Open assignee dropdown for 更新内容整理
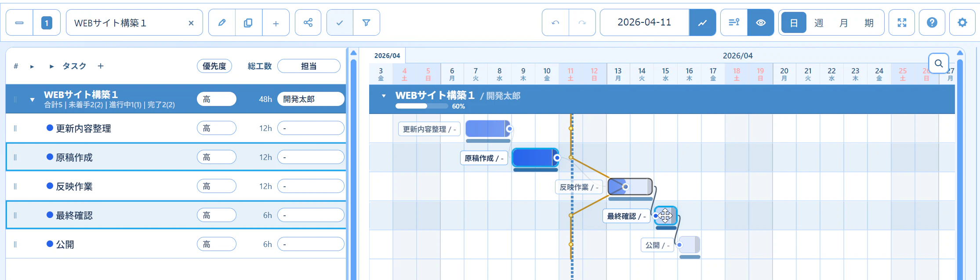The width and height of the screenshot is (980, 280). click(x=311, y=128)
